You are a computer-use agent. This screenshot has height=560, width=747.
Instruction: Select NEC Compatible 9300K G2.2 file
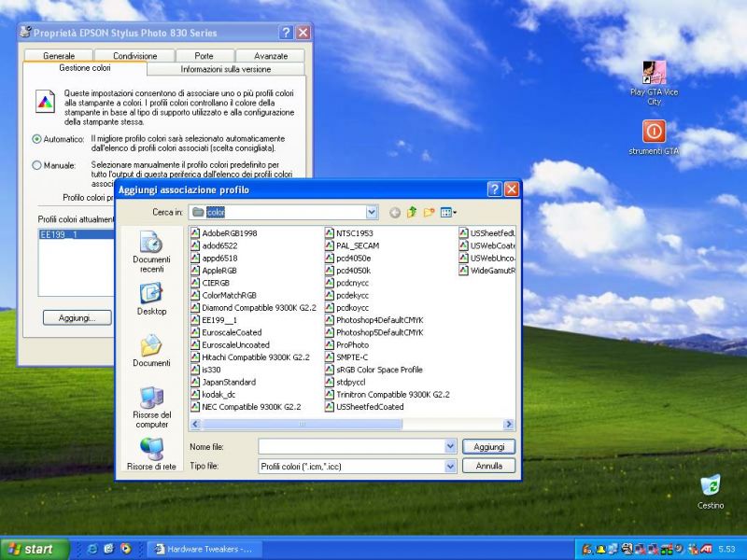(x=246, y=407)
